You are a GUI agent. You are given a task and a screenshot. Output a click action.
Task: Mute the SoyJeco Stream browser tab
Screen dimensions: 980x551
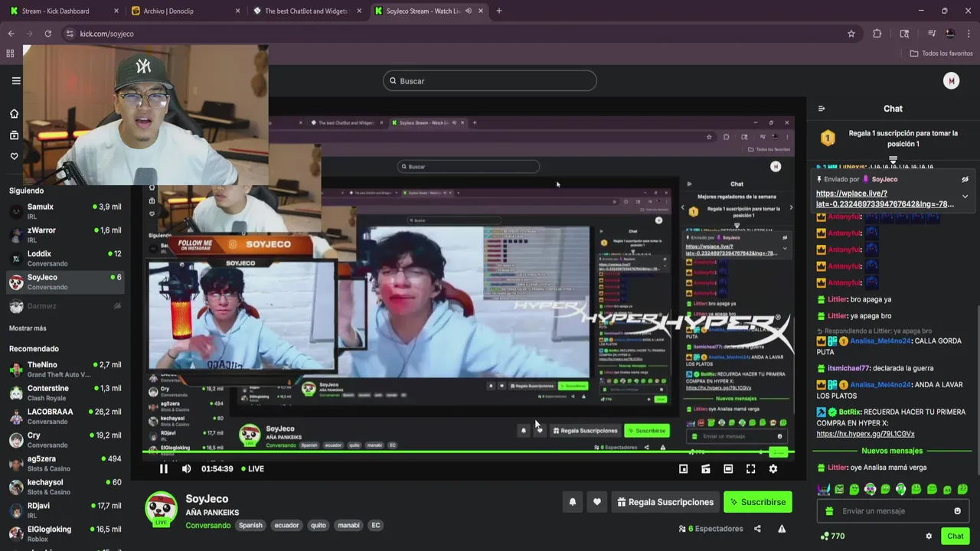[468, 11]
